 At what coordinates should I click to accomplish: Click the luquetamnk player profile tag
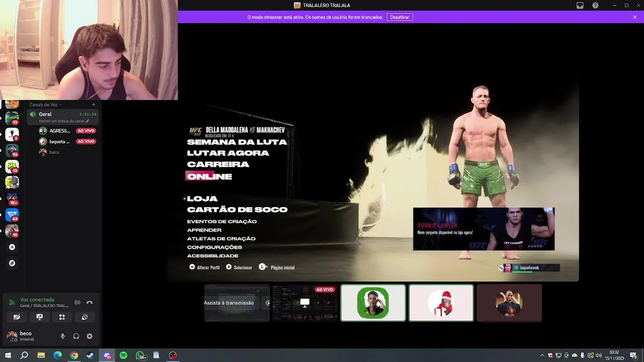point(529,268)
